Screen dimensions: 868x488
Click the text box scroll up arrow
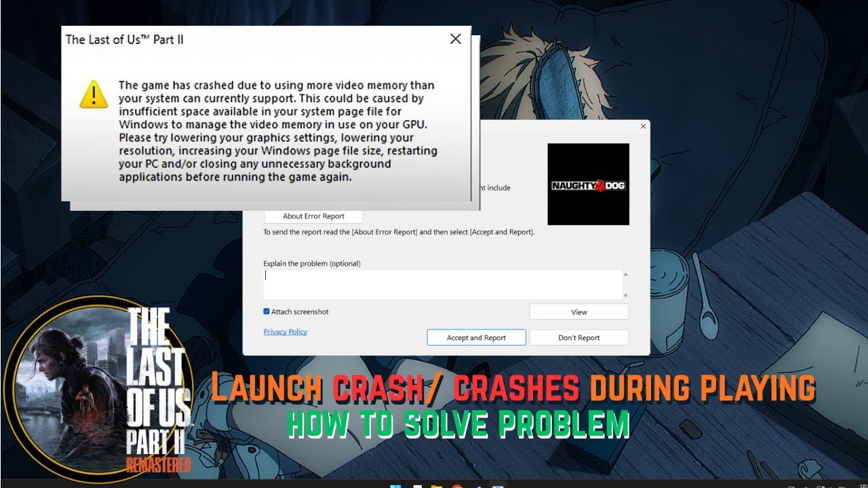pos(625,274)
